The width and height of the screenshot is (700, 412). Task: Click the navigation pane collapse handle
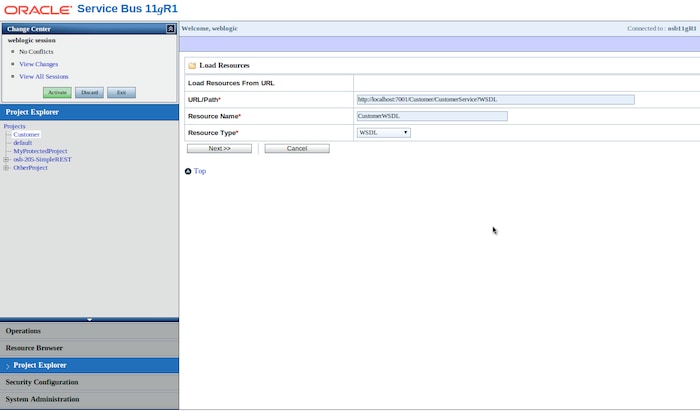(89, 320)
